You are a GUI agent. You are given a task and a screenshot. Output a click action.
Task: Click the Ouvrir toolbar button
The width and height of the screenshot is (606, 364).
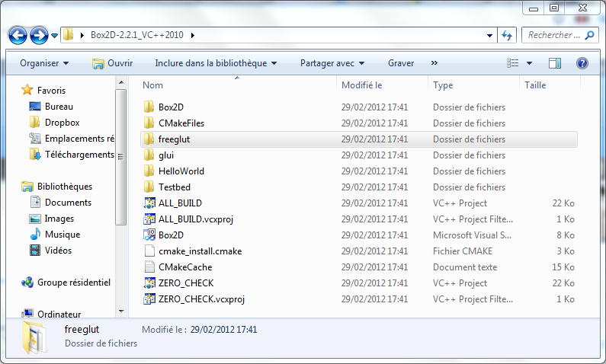coord(112,63)
